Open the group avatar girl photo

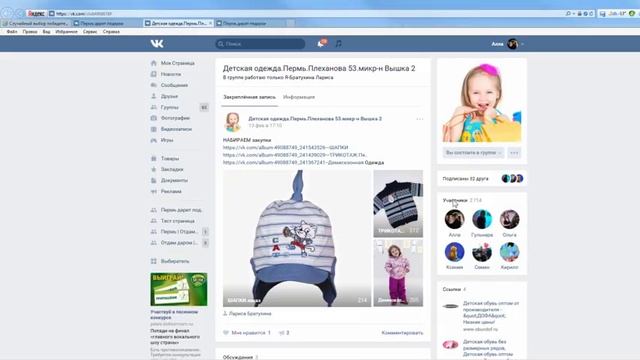pos(482,102)
